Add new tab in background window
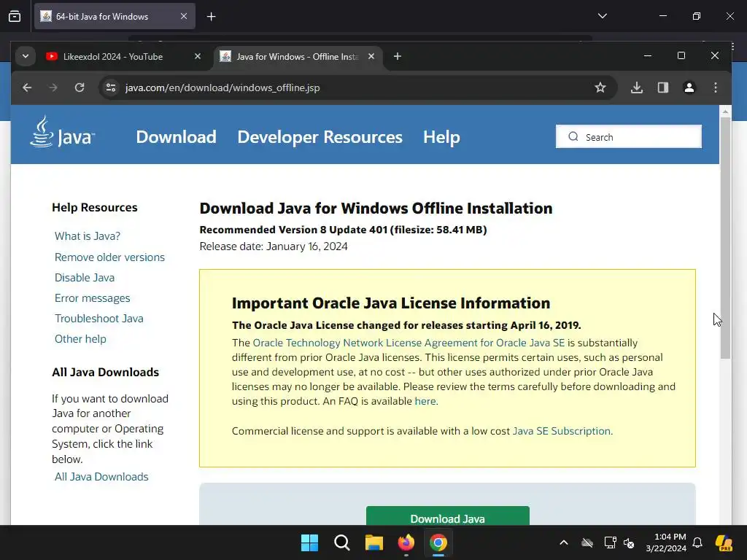Viewport: 747px width, 560px height. (211, 17)
